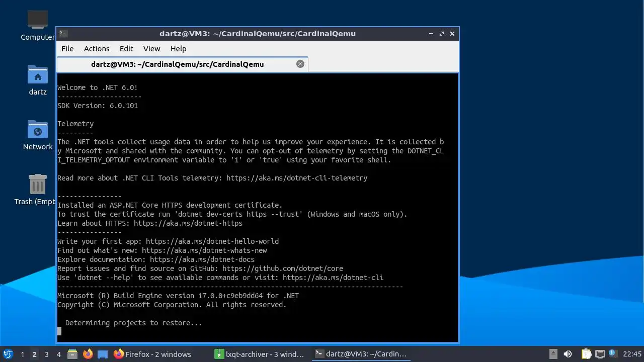
Task: Click the dotnet-whats-new URL
Action: pos(204,250)
